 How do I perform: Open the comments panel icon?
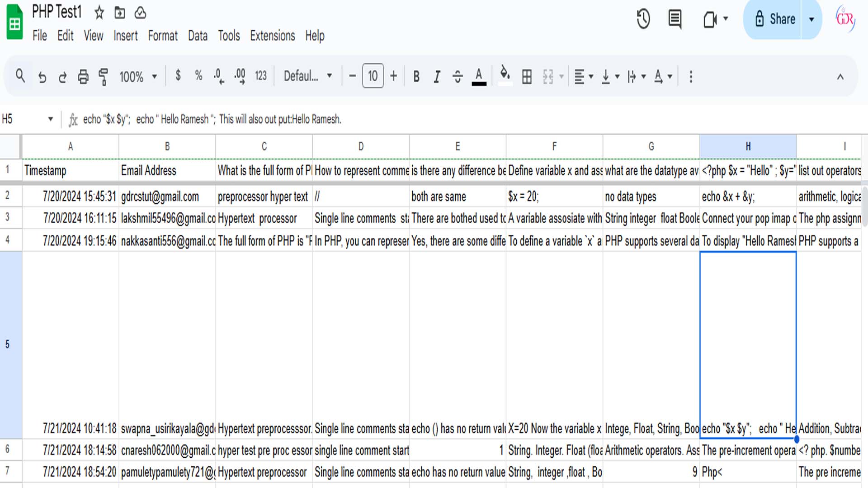point(675,19)
